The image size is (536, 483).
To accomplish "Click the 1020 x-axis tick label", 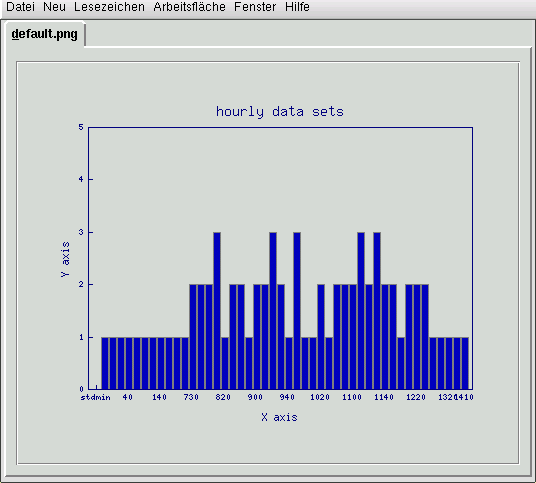I will click(x=320, y=397).
